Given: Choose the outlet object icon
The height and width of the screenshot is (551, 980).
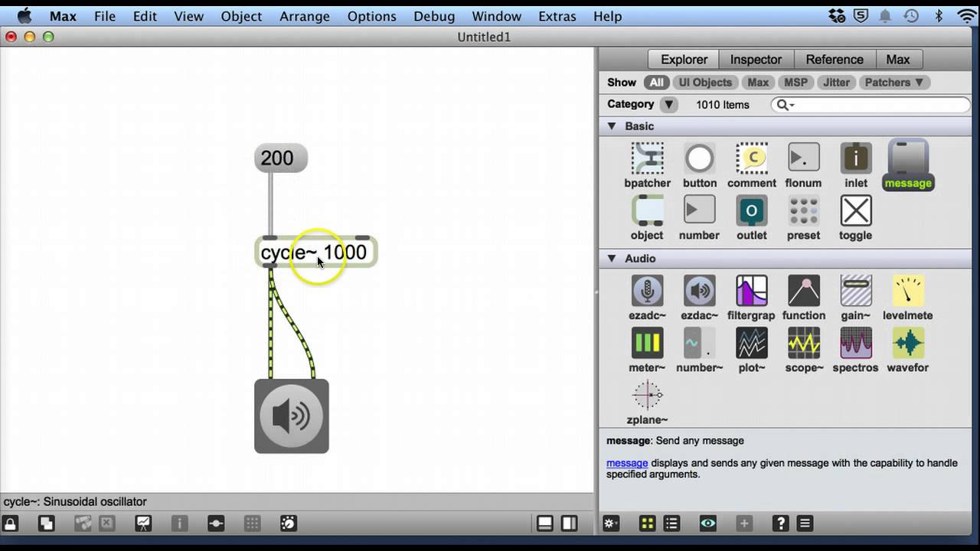Looking at the screenshot, I should pyautogui.click(x=752, y=210).
